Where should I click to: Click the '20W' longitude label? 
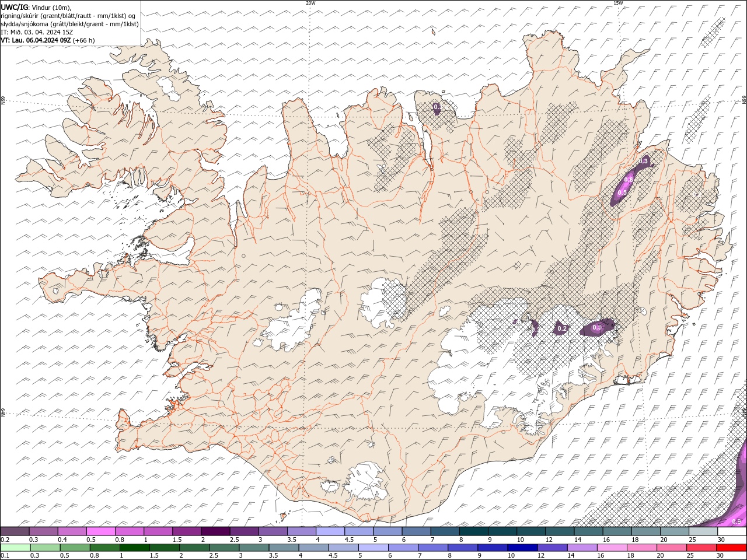310,3
